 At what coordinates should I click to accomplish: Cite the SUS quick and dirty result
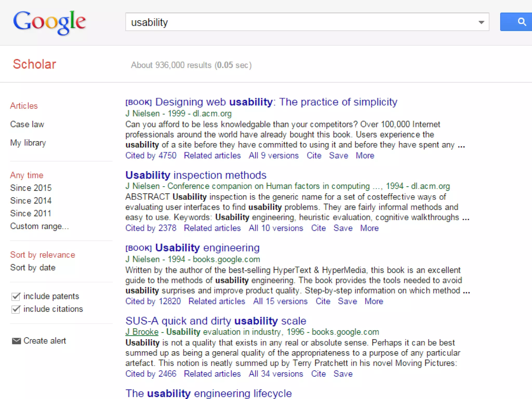coord(318,374)
